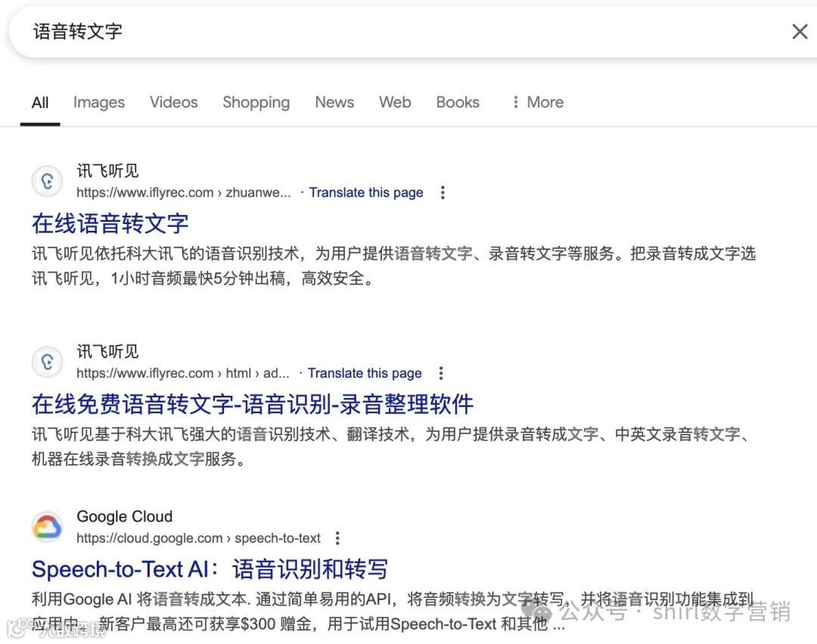
Task: Open three-dot menu for html › ad... result
Action: click(441, 373)
